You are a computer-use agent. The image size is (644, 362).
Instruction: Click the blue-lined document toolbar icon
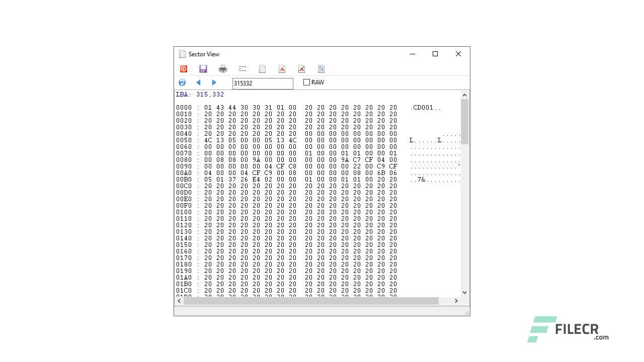coord(321,69)
